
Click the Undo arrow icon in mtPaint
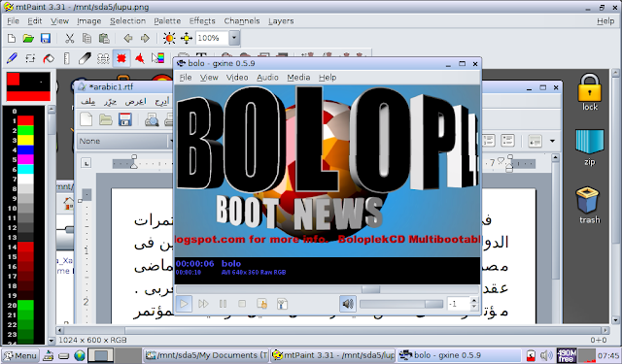127,38
